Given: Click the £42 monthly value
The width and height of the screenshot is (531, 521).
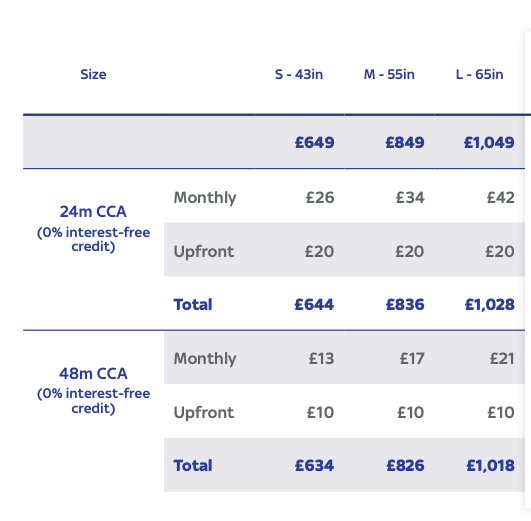Looking at the screenshot, I should pyautogui.click(x=501, y=197).
